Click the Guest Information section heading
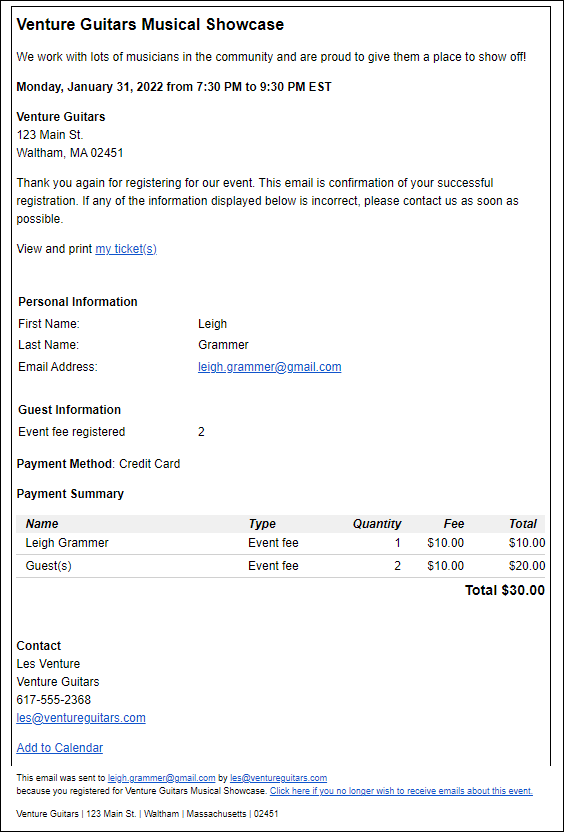564x832 pixels. [70, 410]
